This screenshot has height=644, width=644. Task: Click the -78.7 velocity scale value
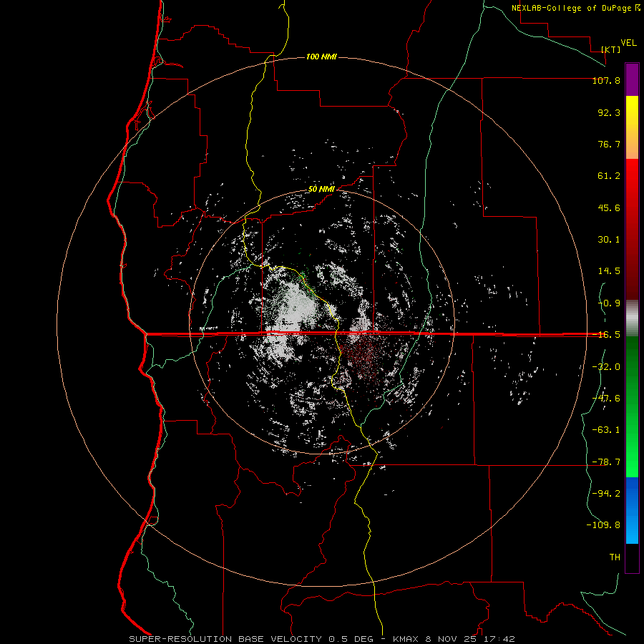606,462
